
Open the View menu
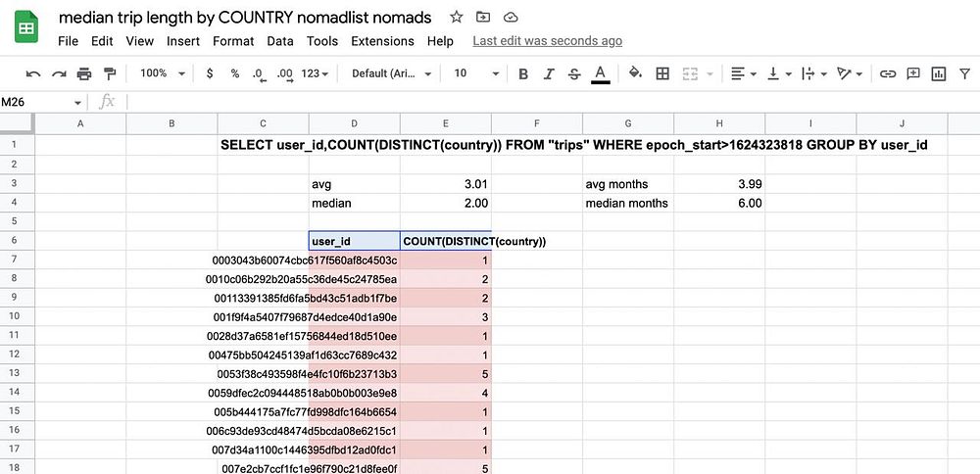(x=139, y=41)
